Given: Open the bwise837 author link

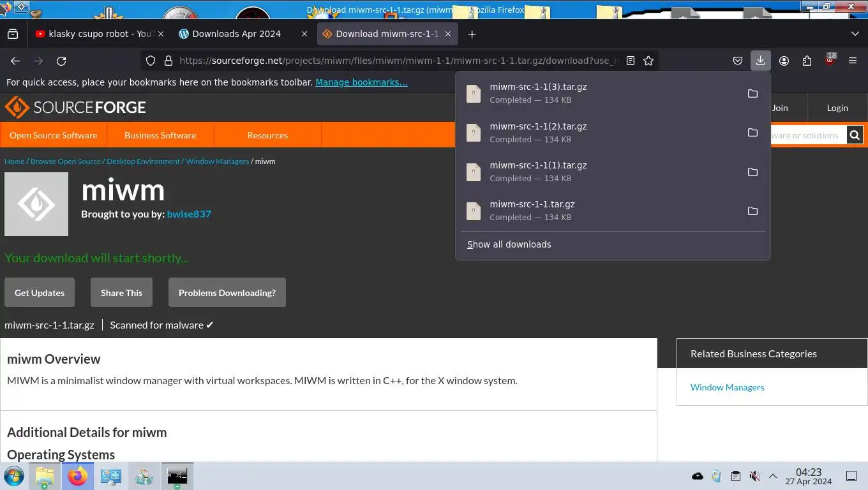Looking at the screenshot, I should tap(189, 214).
